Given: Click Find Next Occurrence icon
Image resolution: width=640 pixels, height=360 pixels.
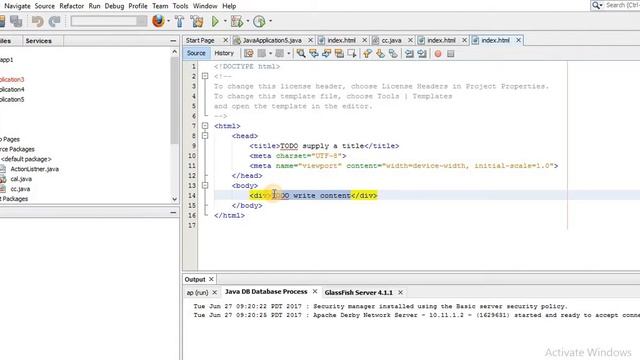Looking at the screenshot, I should coord(327,53).
